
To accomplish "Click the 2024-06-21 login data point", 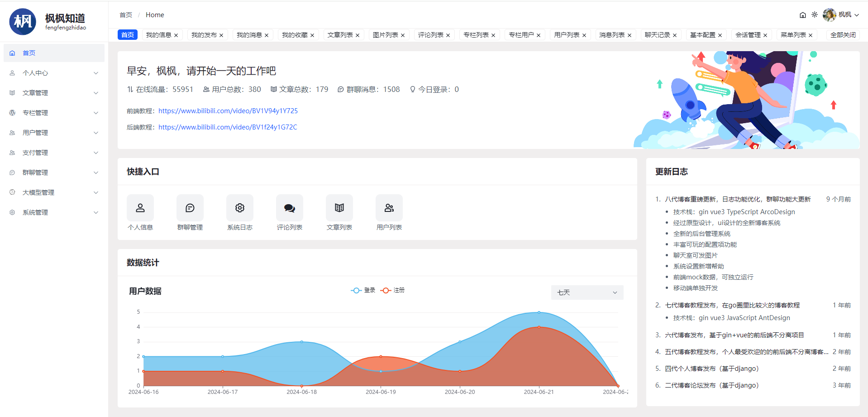I will pyautogui.click(x=539, y=312).
